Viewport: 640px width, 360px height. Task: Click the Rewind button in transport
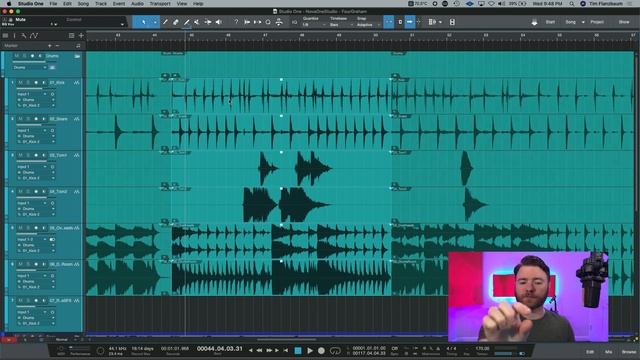click(259, 350)
